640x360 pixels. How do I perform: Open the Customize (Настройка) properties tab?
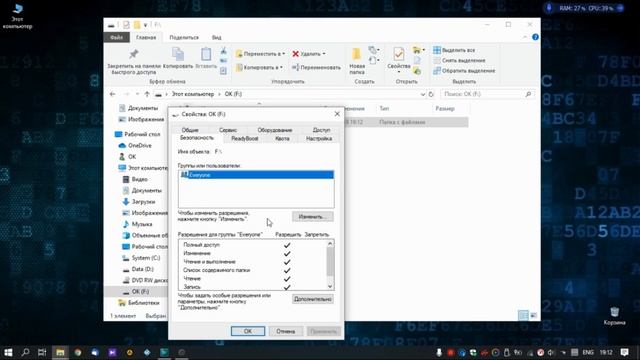tap(319, 138)
